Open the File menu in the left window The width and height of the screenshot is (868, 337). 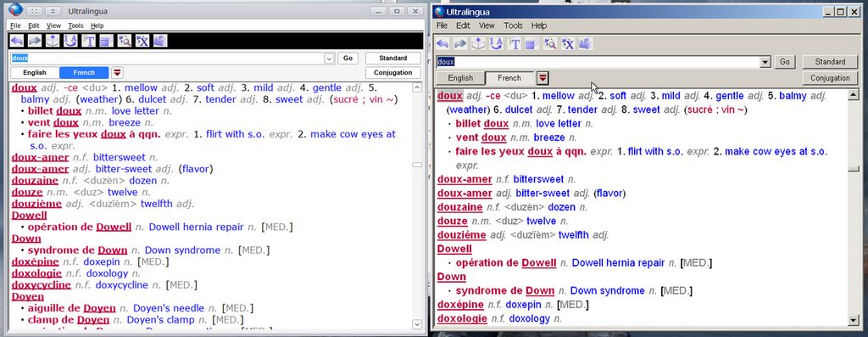pyautogui.click(x=15, y=25)
